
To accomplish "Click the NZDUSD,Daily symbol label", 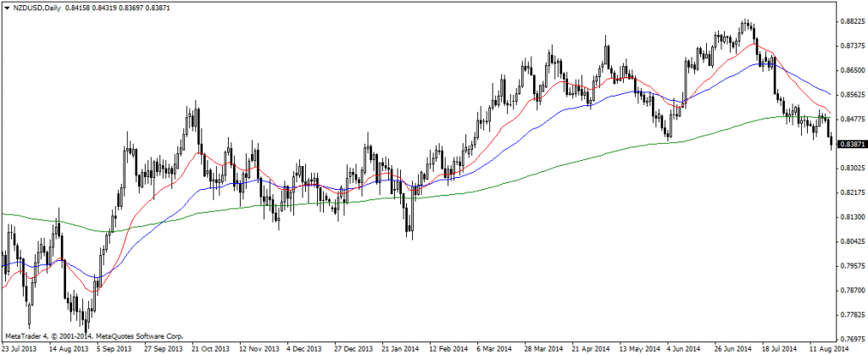I will 36,8.
